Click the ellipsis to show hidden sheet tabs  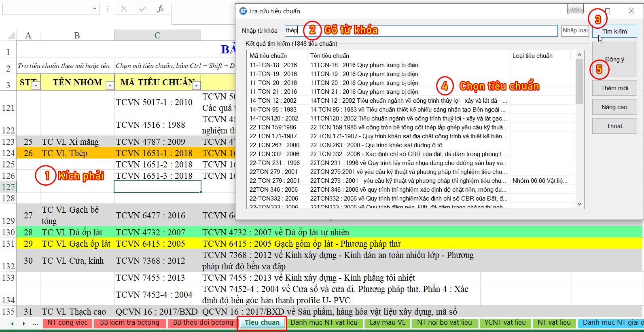[36, 323]
